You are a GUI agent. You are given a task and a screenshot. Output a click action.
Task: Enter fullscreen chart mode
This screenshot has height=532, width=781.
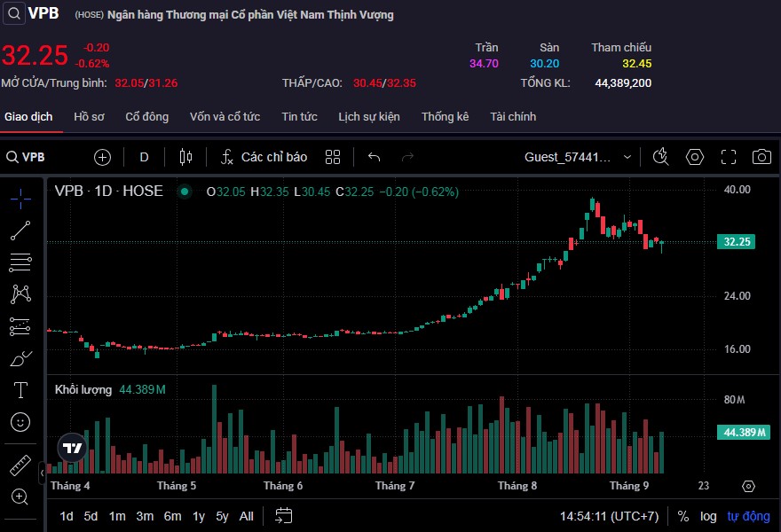pyautogui.click(x=729, y=157)
